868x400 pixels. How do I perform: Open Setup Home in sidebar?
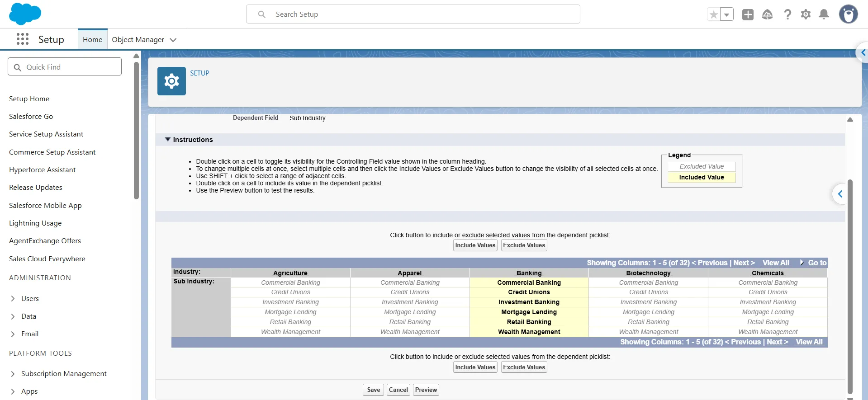[x=29, y=99]
